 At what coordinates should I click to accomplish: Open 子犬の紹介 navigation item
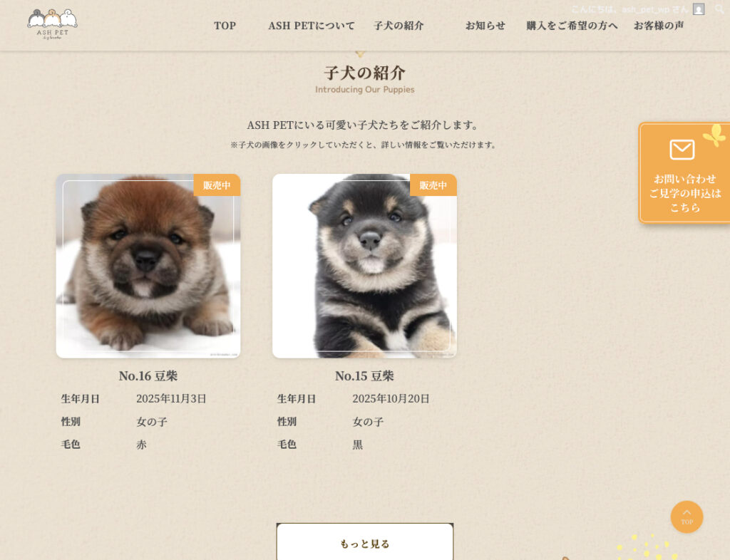click(399, 26)
